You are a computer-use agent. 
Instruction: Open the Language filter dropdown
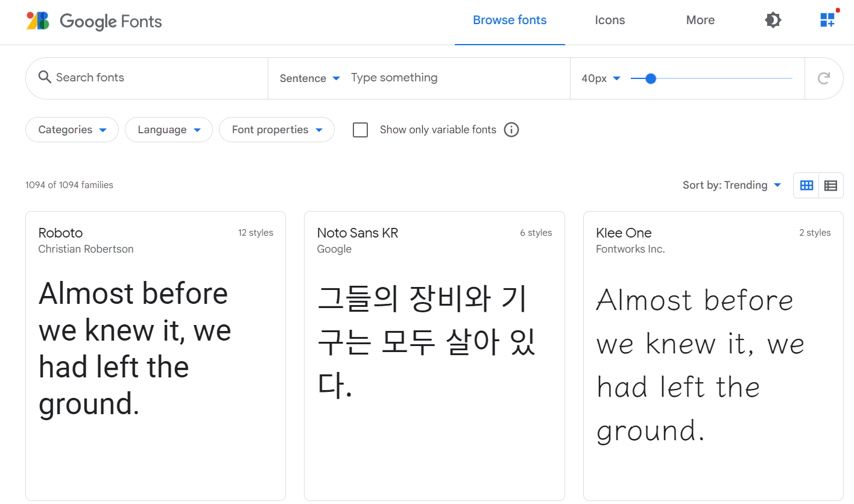click(x=169, y=130)
